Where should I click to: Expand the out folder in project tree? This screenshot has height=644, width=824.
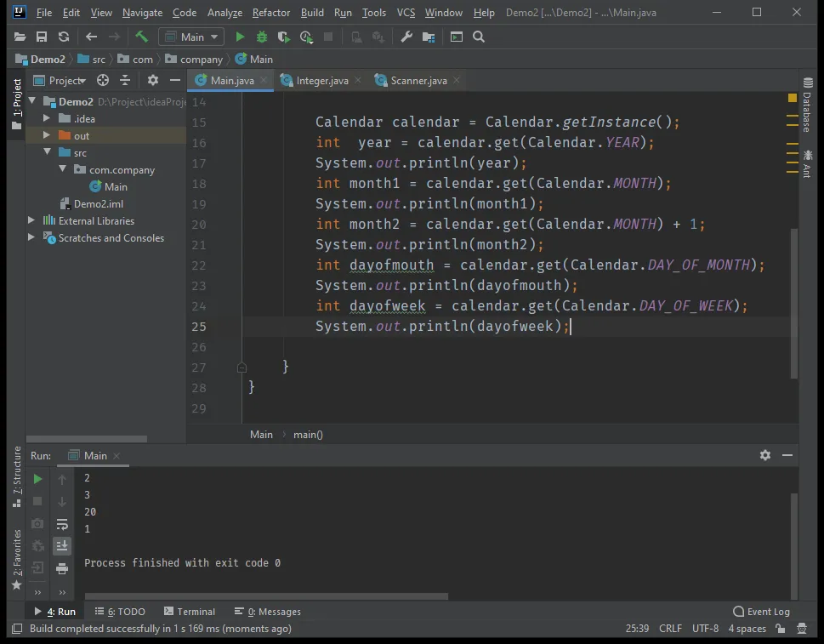(48, 135)
